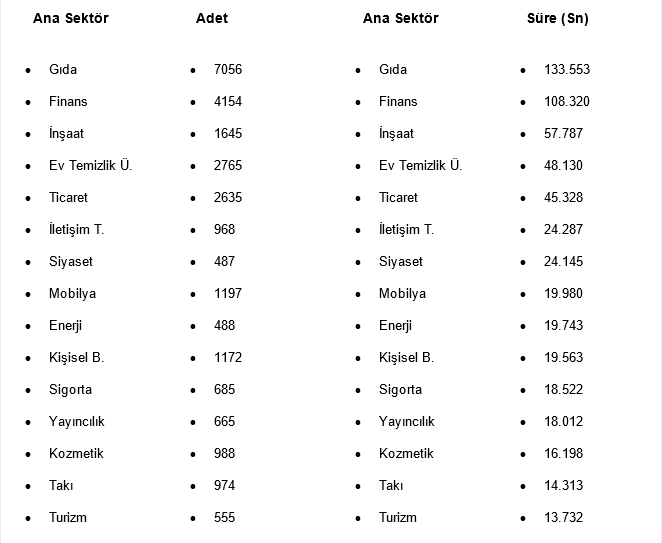Select the Takı count 974
The width and height of the screenshot is (662, 543).
[x=225, y=486]
